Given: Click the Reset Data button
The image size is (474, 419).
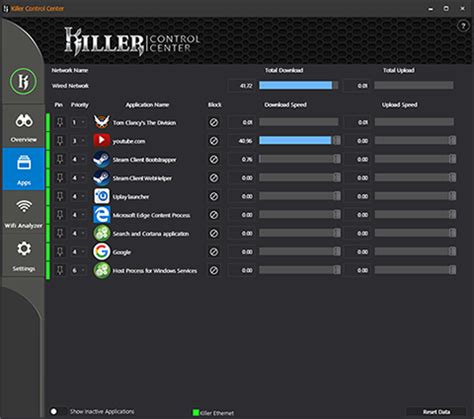Looking at the screenshot, I should point(436,412).
